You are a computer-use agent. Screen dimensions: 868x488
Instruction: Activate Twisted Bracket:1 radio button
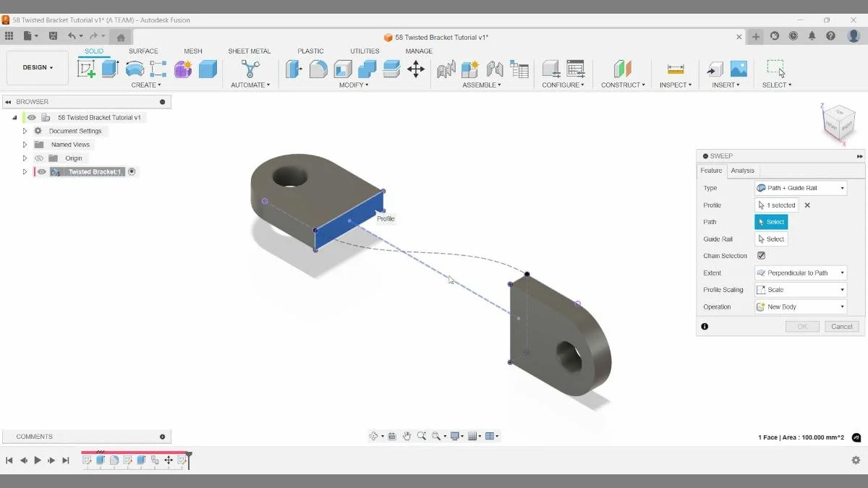(132, 172)
